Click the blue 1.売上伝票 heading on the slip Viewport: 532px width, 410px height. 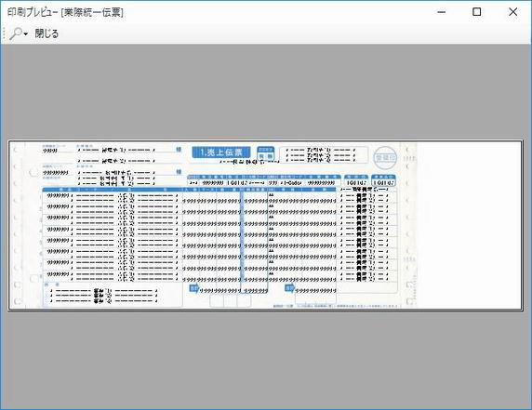(221, 152)
